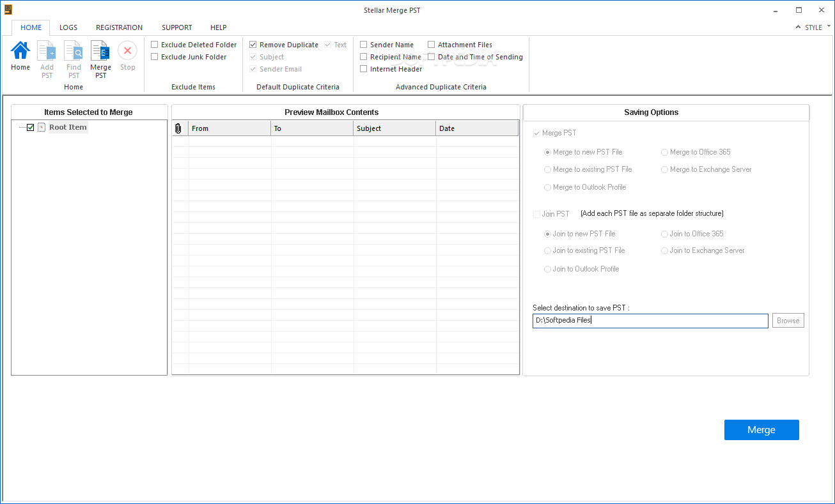The height and width of the screenshot is (504, 835).
Task: Toggle the Text duplicate criterion
Action: click(327, 45)
